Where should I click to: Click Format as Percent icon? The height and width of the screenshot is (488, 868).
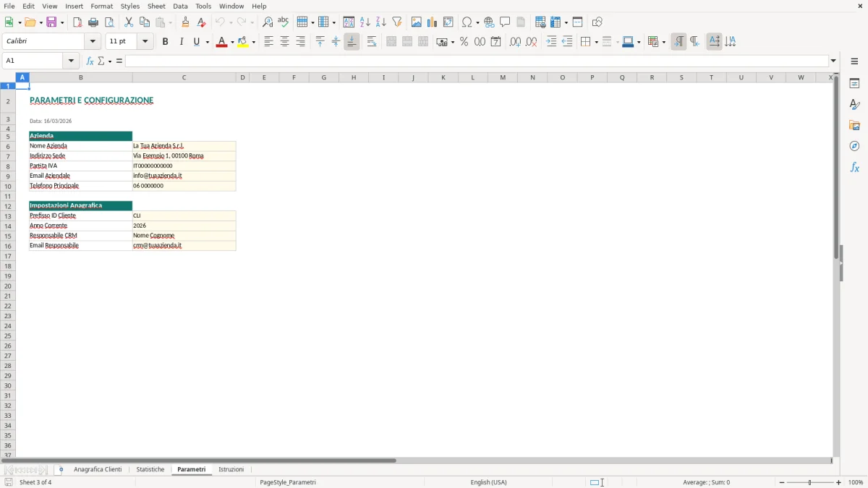click(x=464, y=42)
